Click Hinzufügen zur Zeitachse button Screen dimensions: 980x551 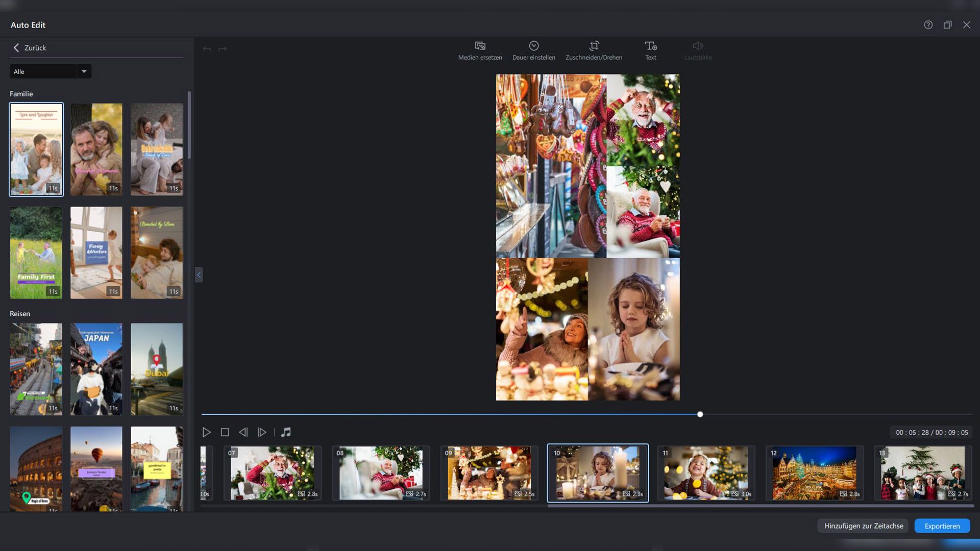coord(863,526)
